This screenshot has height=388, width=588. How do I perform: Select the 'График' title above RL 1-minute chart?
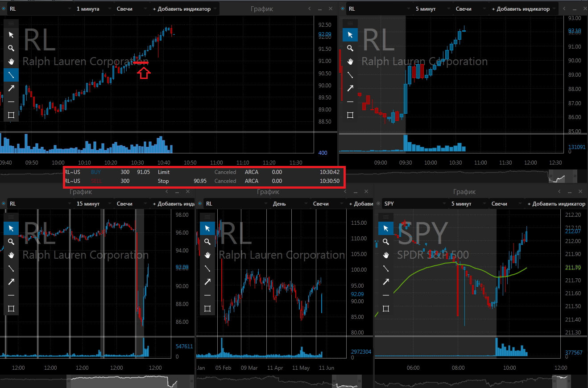[x=261, y=9]
